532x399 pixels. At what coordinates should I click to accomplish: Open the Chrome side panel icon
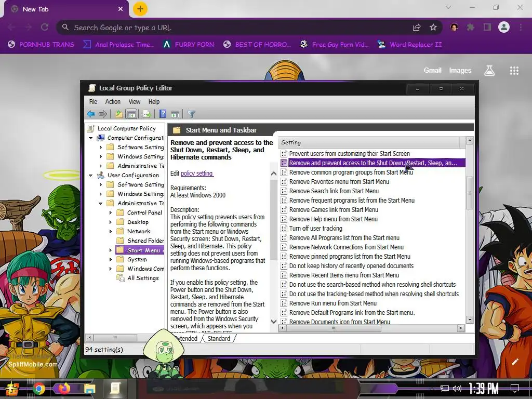point(487,27)
